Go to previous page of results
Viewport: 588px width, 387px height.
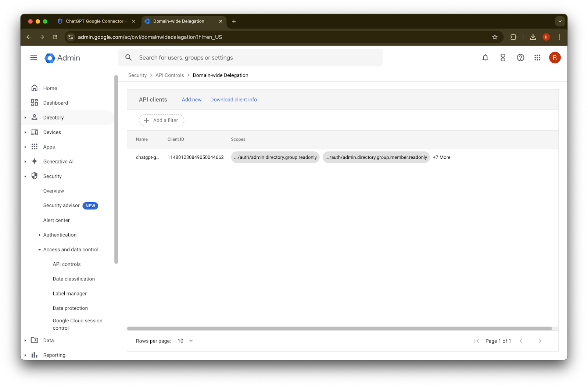(521, 341)
